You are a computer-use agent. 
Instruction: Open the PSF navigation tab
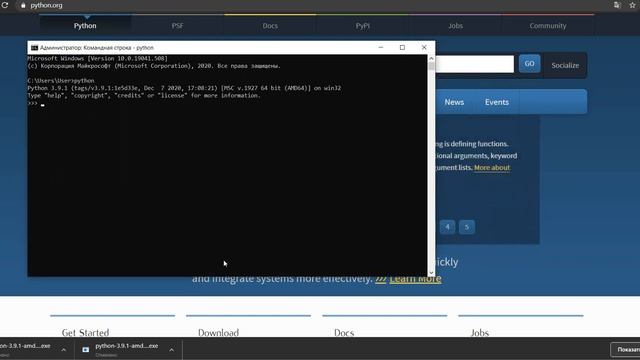(x=178, y=26)
